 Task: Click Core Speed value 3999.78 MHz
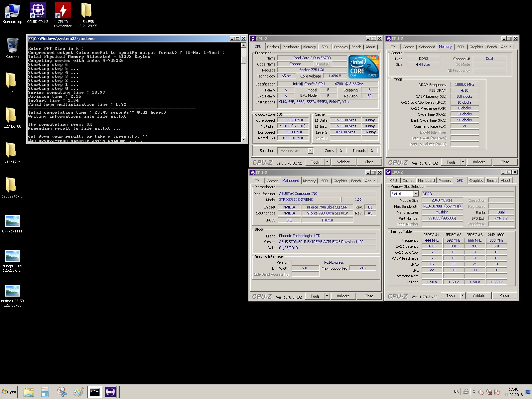[293, 120]
